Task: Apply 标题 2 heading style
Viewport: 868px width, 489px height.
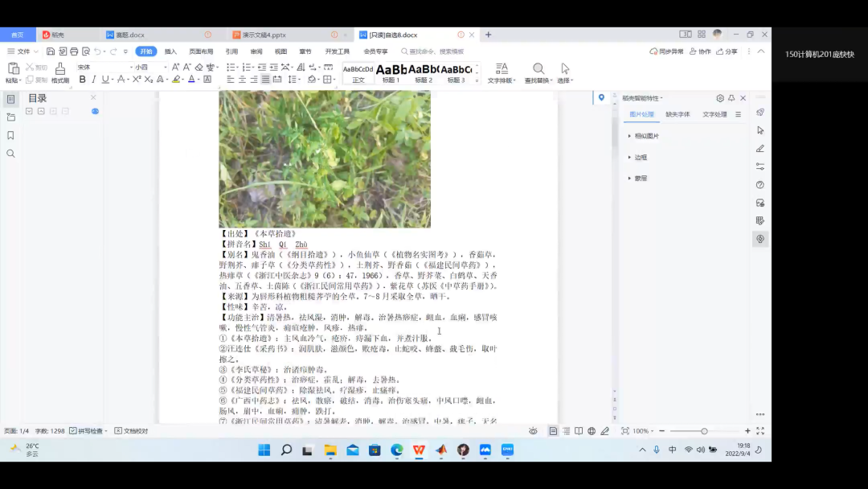Action: pos(424,73)
